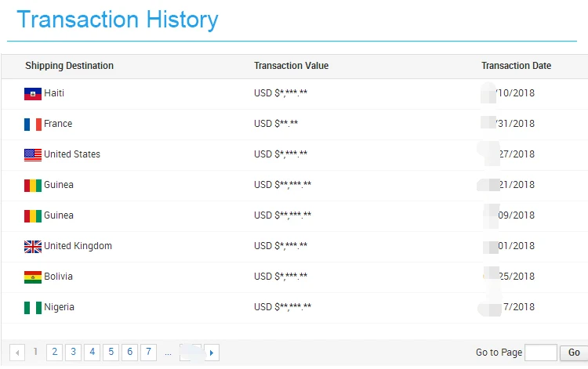This screenshot has width=588, height=369.
Task: Navigate to page 5
Action: tap(111, 353)
